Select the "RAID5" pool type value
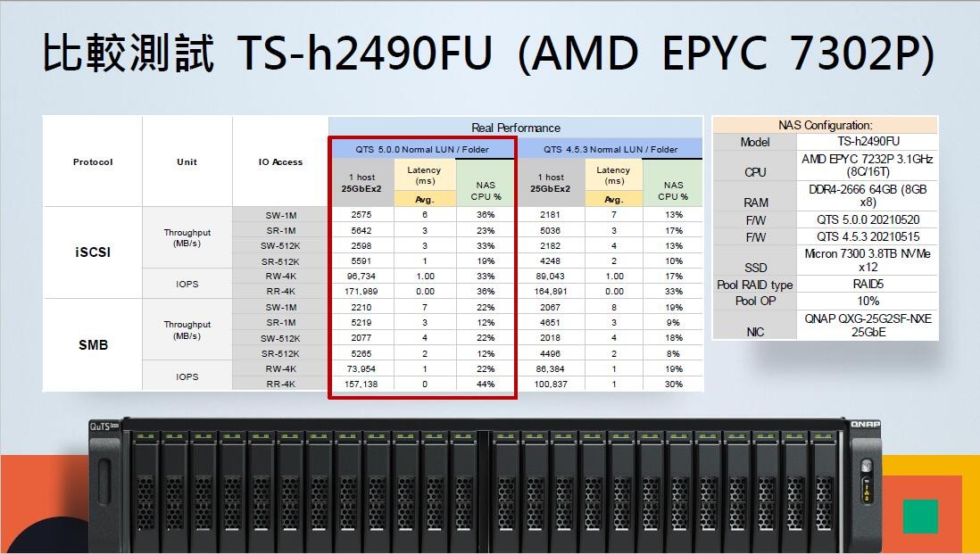980x554 pixels. pos(868,285)
